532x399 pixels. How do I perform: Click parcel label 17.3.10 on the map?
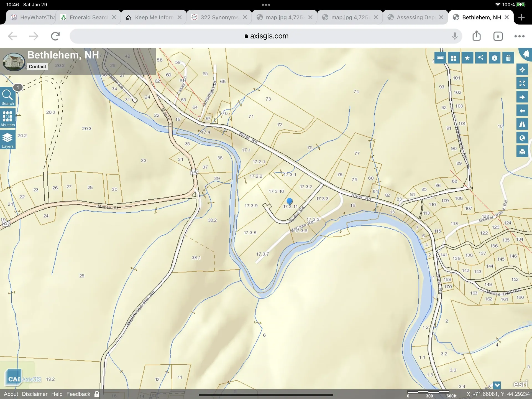click(x=276, y=191)
